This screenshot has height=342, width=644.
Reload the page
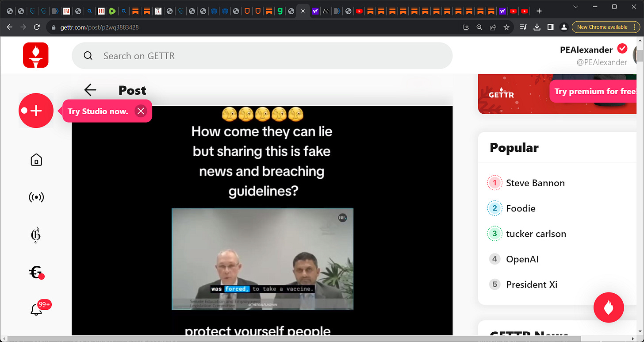tap(36, 27)
